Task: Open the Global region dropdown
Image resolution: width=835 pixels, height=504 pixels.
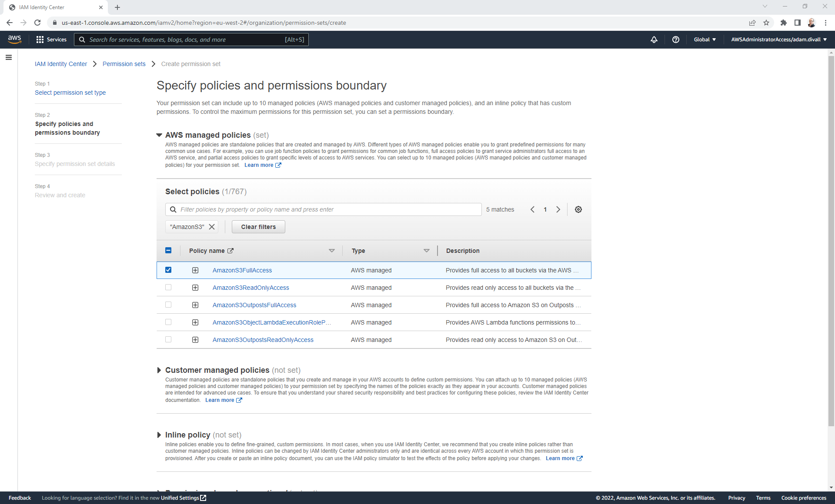Action: (x=705, y=40)
